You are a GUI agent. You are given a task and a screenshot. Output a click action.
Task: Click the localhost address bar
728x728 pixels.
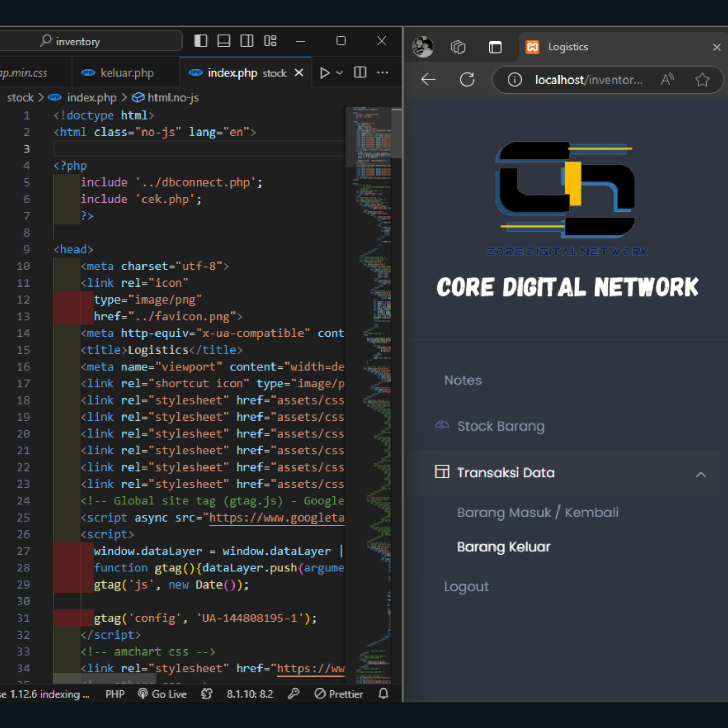(x=589, y=80)
